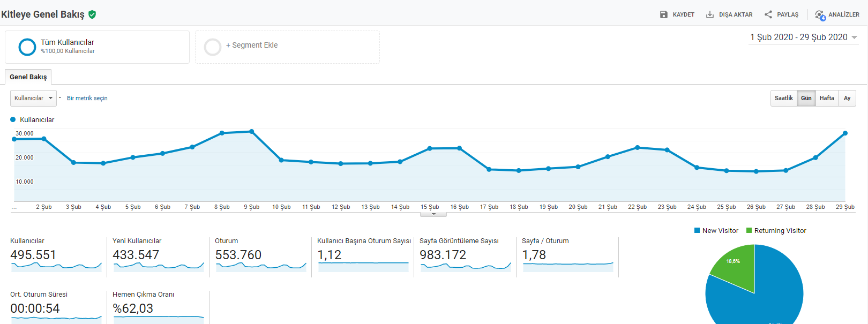The width and height of the screenshot is (868, 324).
Task: Open the date range picker dropdown arrow
Action: pyautogui.click(x=854, y=37)
